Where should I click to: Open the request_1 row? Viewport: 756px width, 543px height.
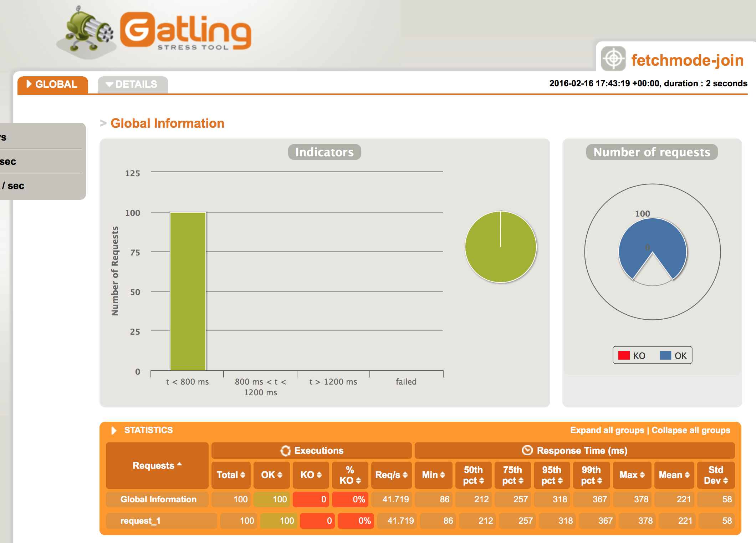(141, 521)
